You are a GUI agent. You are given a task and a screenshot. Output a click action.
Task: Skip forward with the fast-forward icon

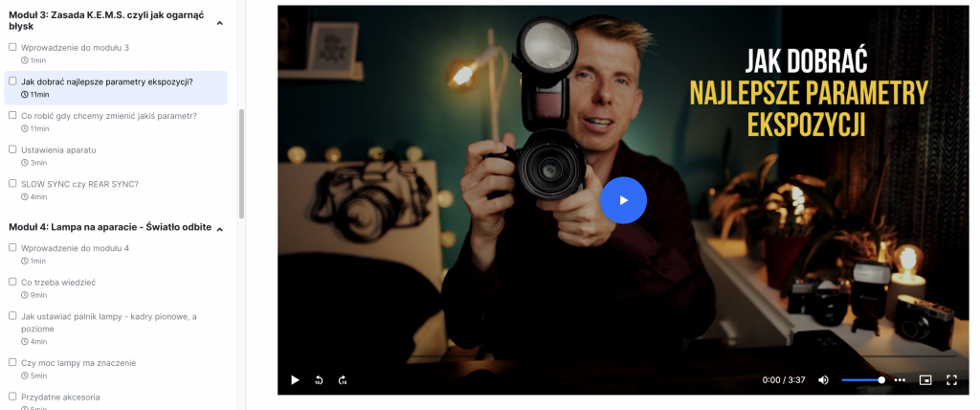point(343,380)
